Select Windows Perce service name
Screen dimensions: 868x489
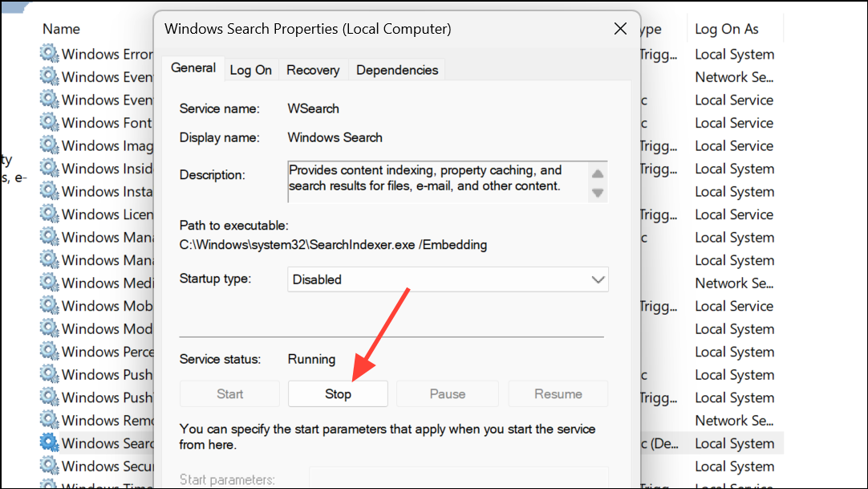coord(107,351)
